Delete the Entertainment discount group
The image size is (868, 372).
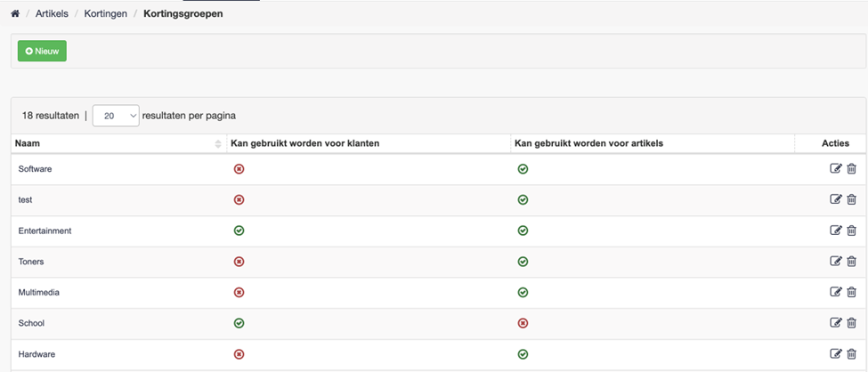[851, 230]
